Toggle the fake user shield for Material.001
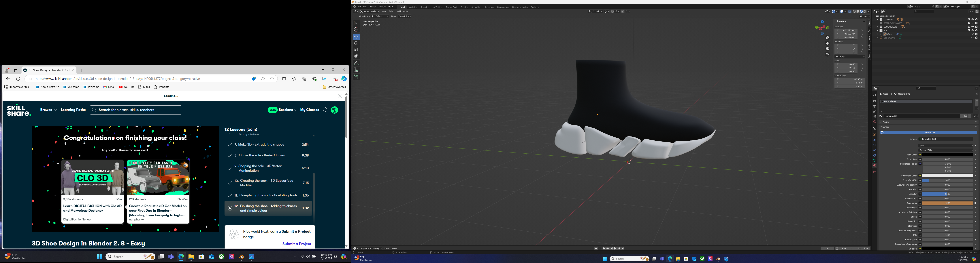This screenshot has height=263, width=980. (x=962, y=116)
